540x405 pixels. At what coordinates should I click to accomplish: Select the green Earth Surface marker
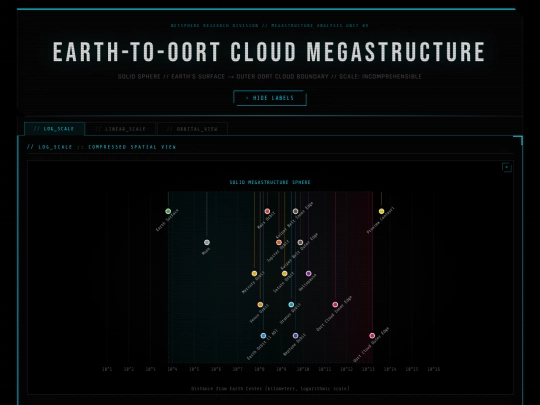[168, 211]
